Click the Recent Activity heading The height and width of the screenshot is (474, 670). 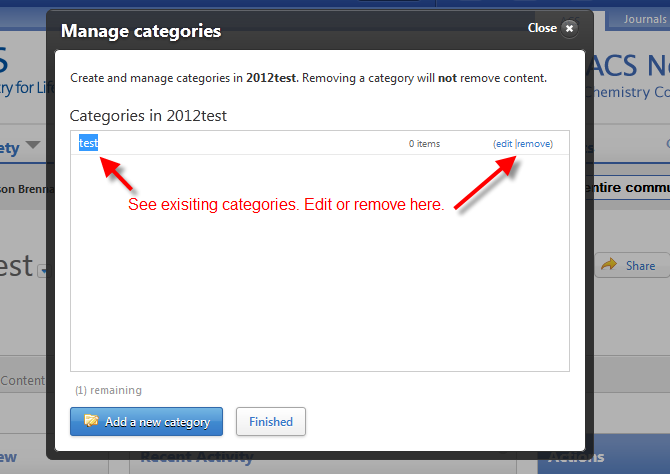point(190,459)
